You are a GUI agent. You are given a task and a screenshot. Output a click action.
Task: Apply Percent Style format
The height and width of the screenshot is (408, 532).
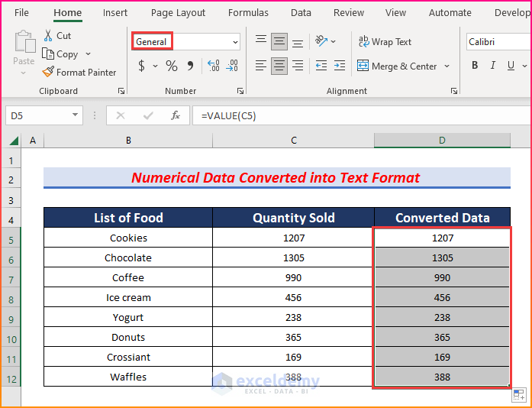click(172, 66)
